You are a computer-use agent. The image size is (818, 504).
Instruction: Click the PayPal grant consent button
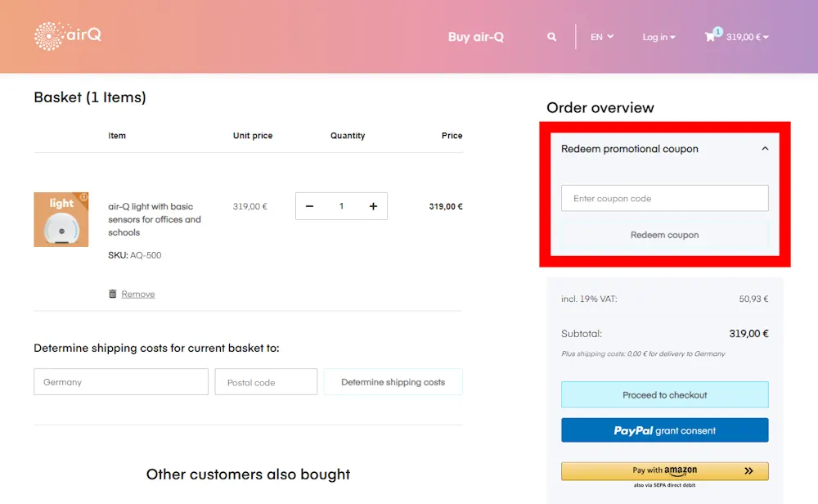click(664, 430)
